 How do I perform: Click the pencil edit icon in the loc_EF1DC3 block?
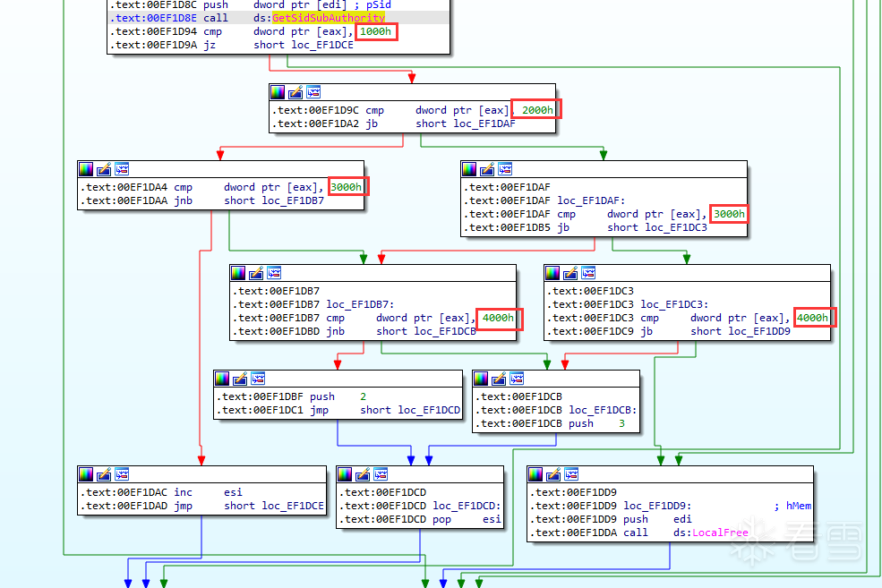pos(570,273)
